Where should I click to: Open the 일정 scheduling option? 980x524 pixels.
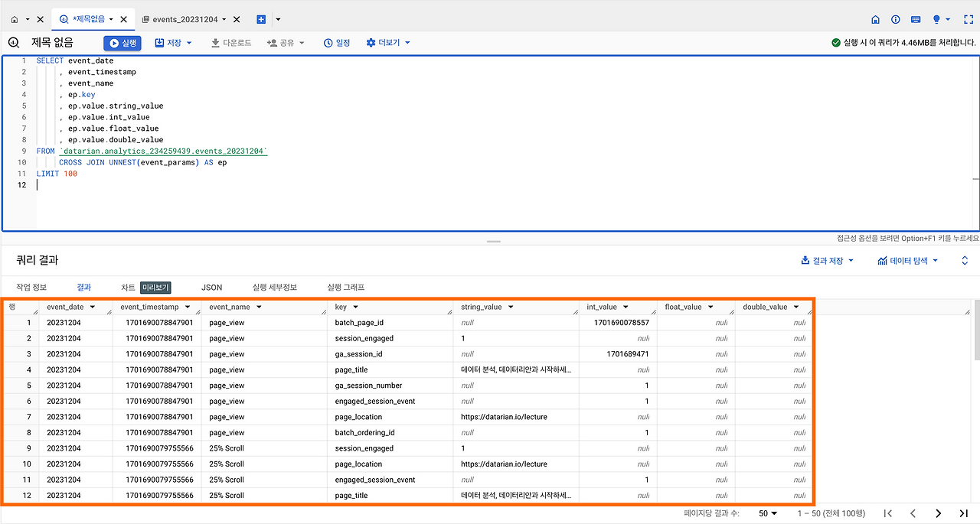tap(336, 43)
